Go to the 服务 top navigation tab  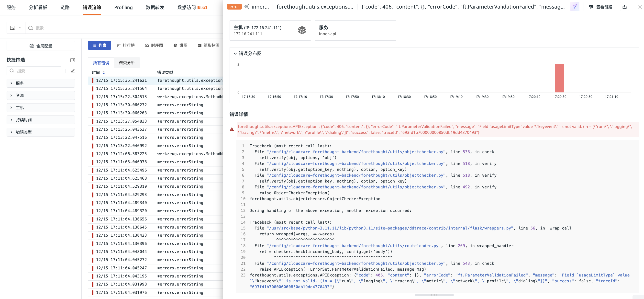tap(11, 8)
